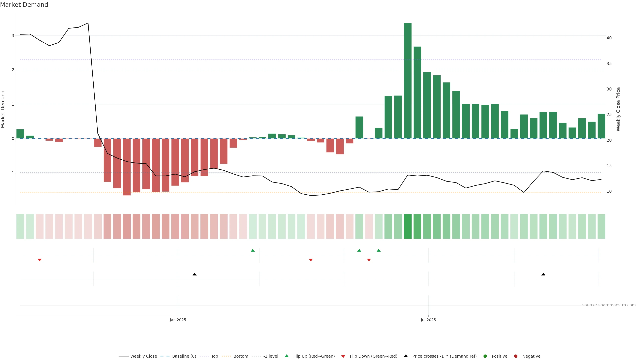
Task: Click the Negative red dot legend icon
Action: 516,356
